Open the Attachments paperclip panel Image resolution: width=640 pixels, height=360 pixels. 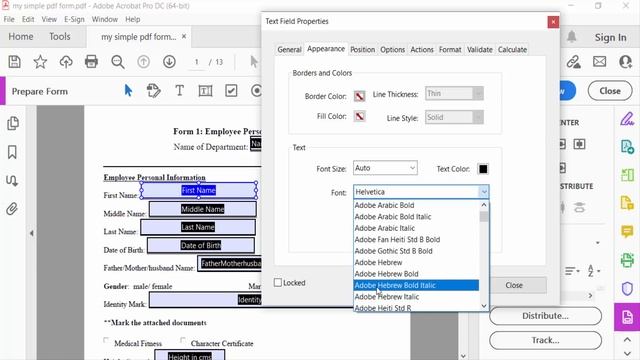point(12,209)
